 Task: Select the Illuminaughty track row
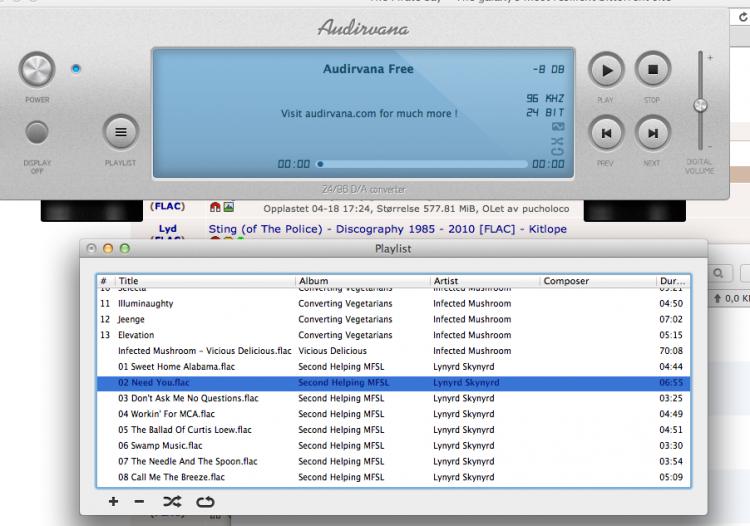145,303
